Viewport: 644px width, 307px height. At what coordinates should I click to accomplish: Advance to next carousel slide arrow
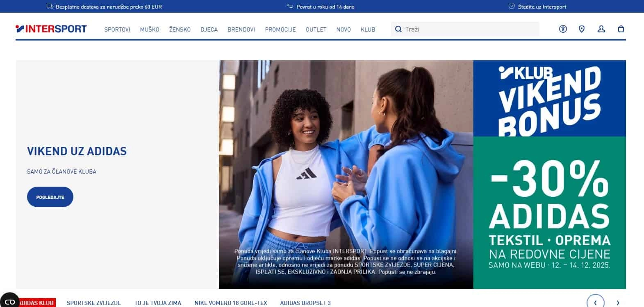[618, 302]
